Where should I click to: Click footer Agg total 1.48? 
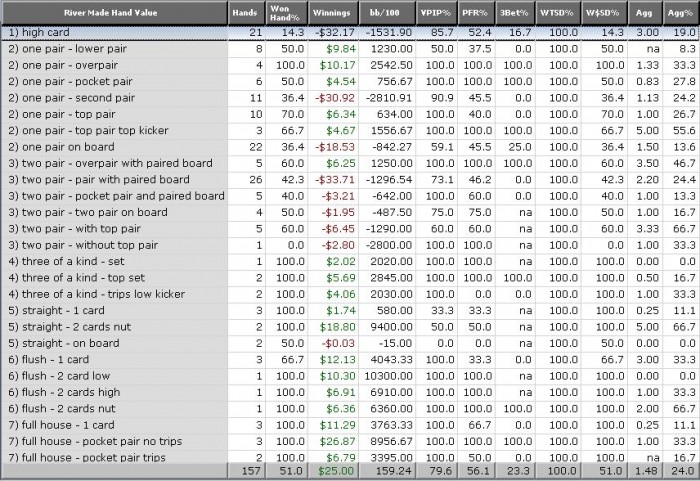click(x=646, y=471)
